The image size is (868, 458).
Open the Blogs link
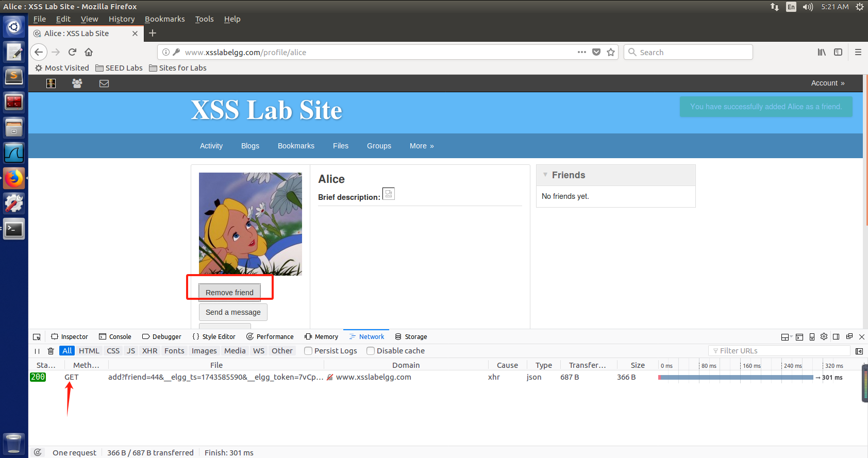pos(250,146)
